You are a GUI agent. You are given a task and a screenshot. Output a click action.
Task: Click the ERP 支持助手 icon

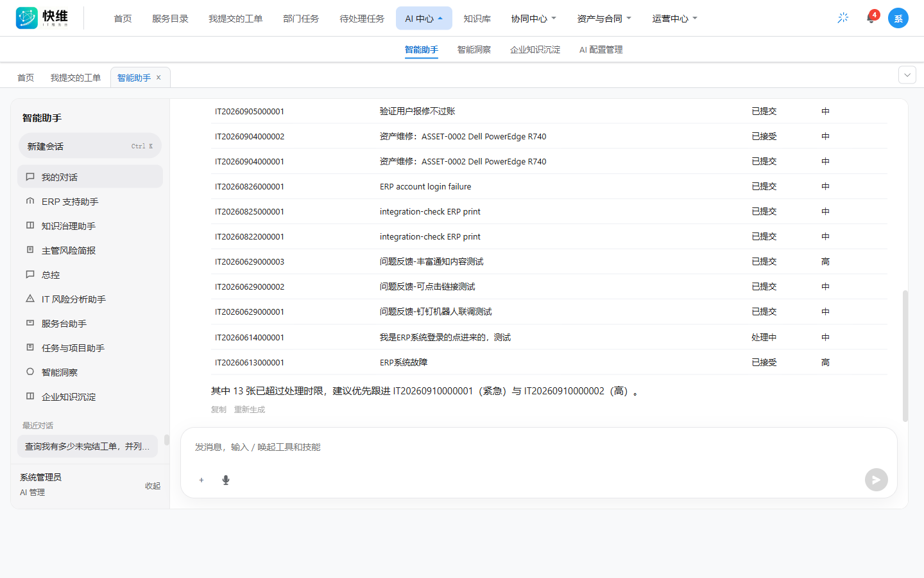(x=30, y=201)
